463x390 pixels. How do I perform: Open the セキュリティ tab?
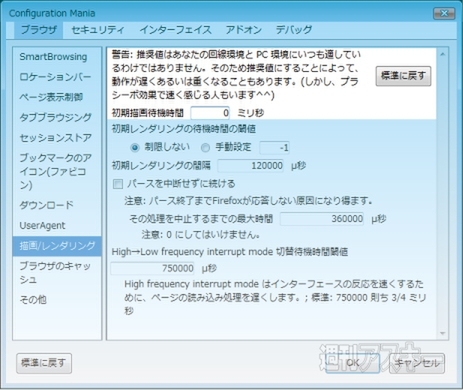[x=98, y=30]
